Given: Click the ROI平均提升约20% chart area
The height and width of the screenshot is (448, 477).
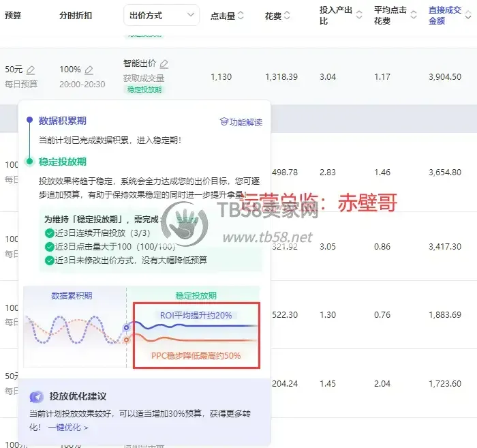Looking at the screenshot, I should click(196, 315).
